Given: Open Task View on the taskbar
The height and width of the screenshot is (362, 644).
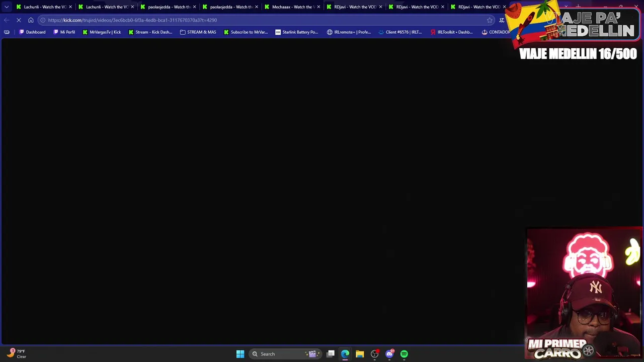Looking at the screenshot, I should [331, 354].
